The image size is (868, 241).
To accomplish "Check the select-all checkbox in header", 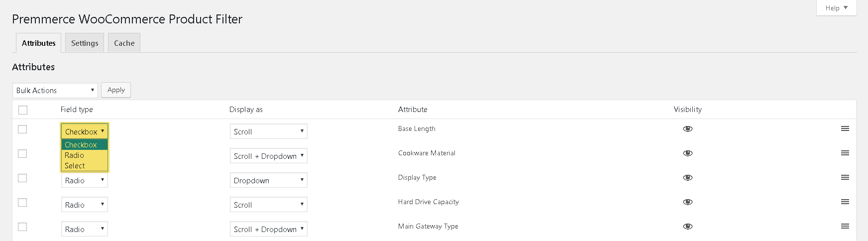I will [23, 110].
